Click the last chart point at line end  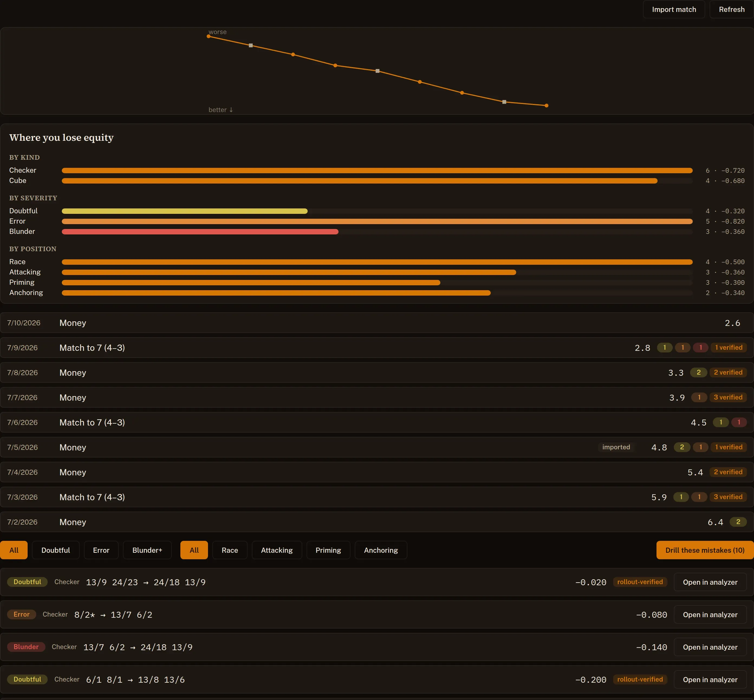click(546, 106)
